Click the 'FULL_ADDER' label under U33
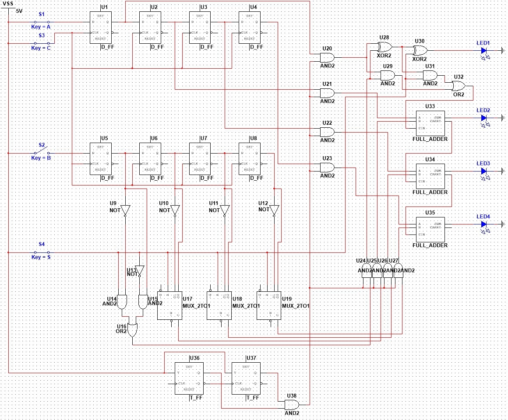The width and height of the screenshot is (508, 420). tap(430, 139)
